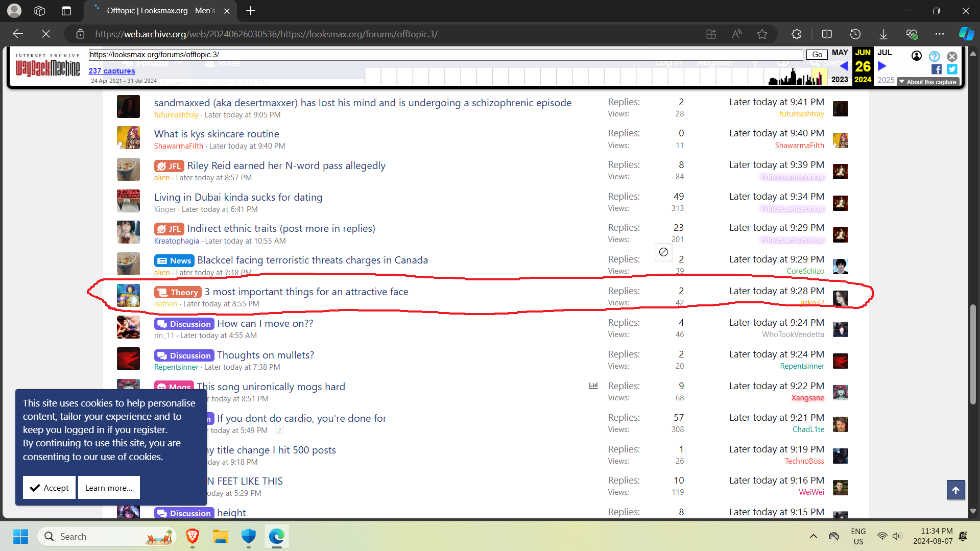Click the Wayback Machine next capture arrow
The height and width of the screenshot is (551, 980).
(x=882, y=66)
